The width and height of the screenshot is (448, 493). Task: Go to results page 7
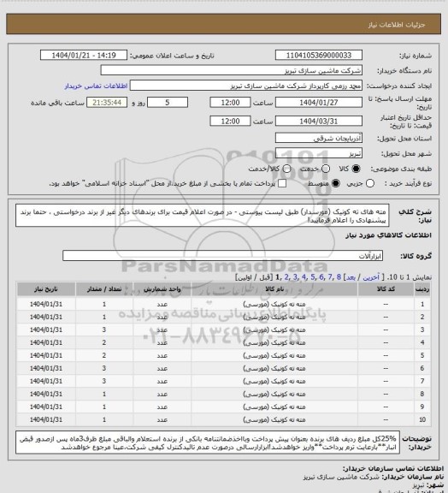330,277
